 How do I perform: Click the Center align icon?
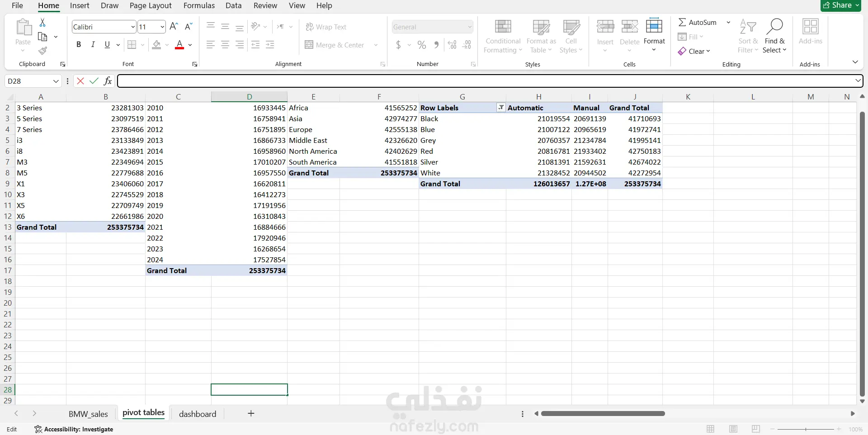point(225,45)
